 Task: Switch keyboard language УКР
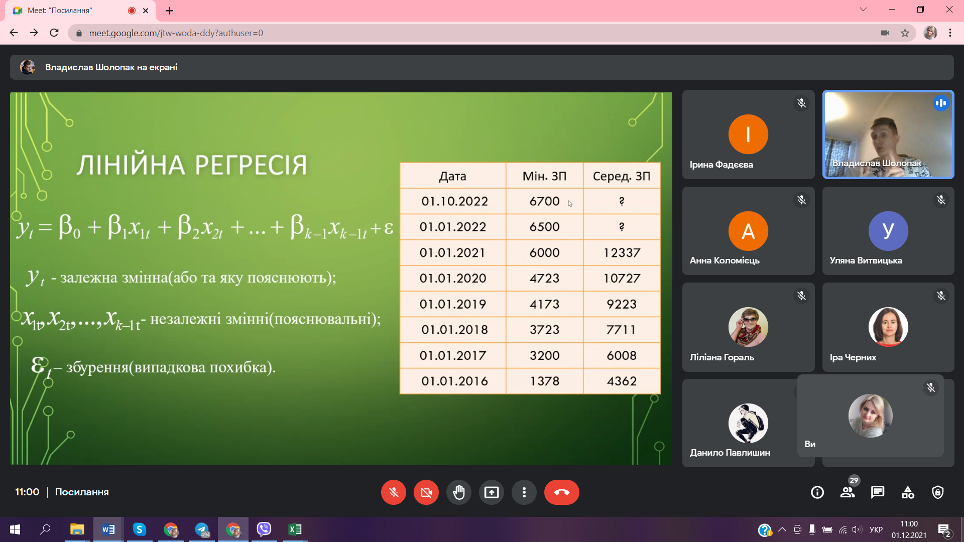click(877, 530)
